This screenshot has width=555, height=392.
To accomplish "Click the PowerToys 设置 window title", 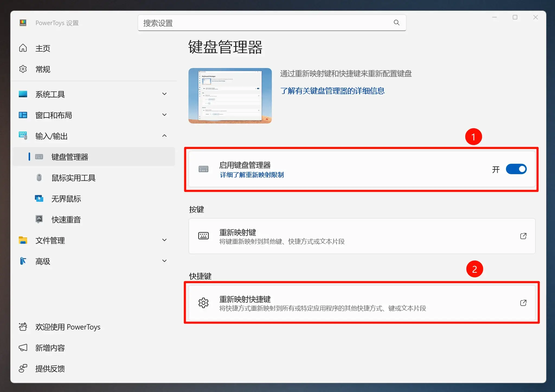I will (57, 23).
